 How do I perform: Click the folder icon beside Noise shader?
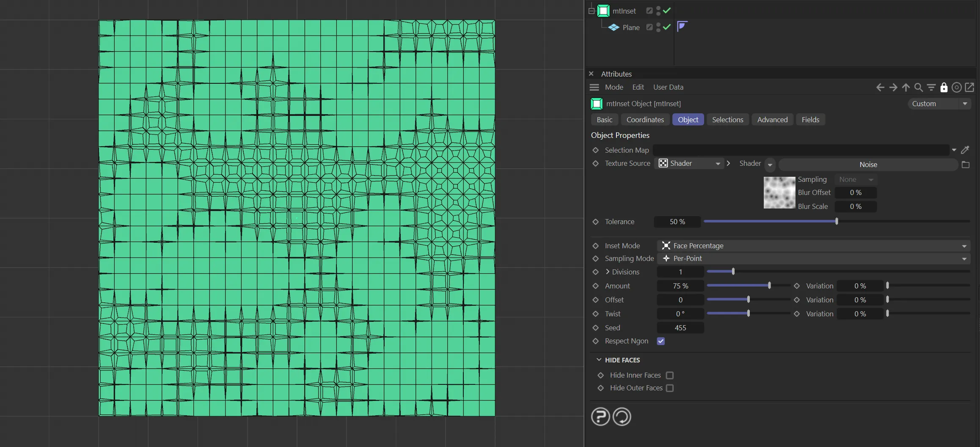[x=965, y=165]
